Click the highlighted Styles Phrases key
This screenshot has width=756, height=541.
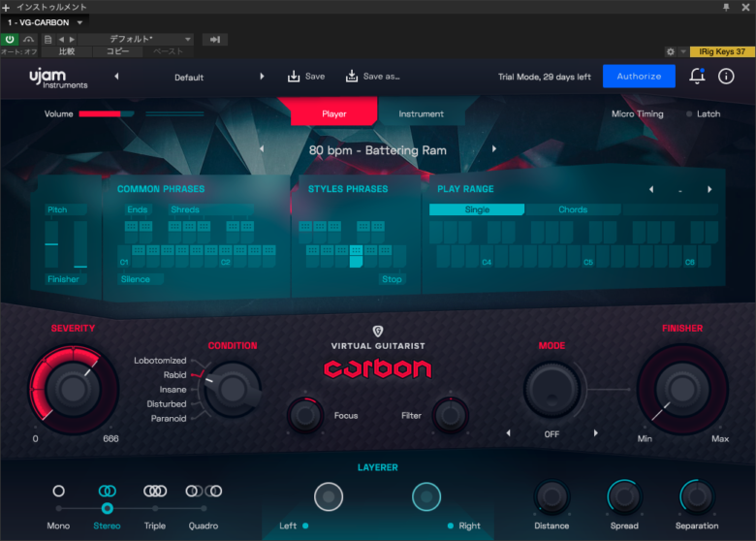[356, 256]
